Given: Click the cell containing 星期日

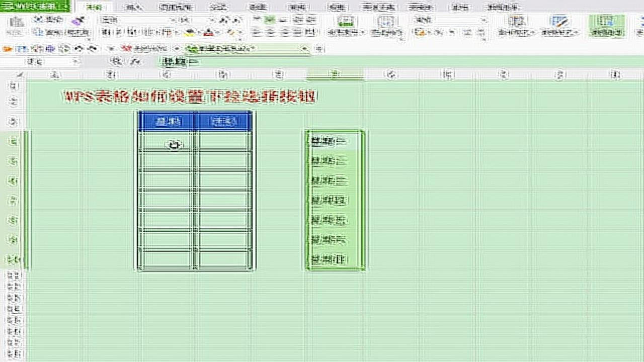Looking at the screenshot, I should [335, 260].
